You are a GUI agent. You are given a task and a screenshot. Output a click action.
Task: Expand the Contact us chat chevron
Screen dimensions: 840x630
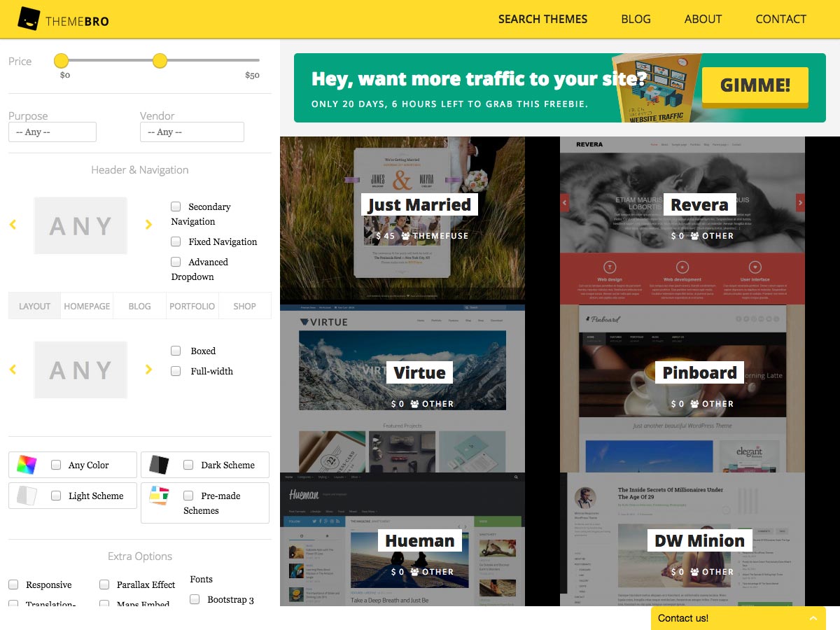tap(813, 618)
